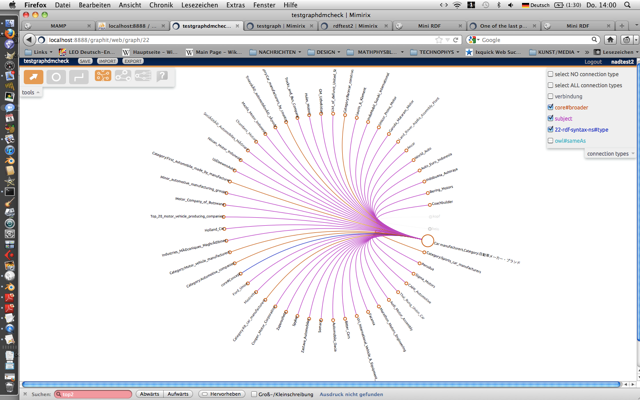Open the Datei menu
This screenshot has height=400, width=640.
pyautogui.click(x=62, y=5)
